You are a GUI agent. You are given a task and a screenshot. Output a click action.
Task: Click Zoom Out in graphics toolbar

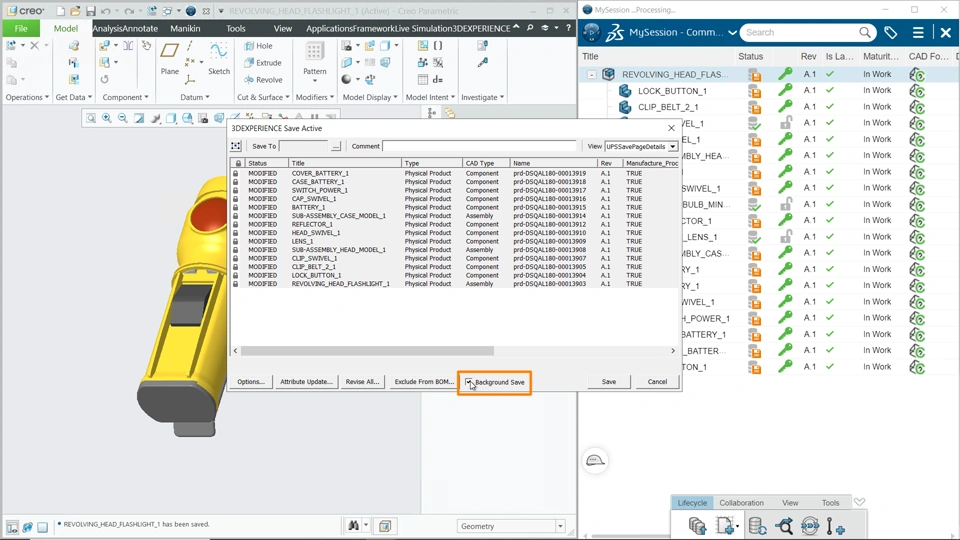122,118
